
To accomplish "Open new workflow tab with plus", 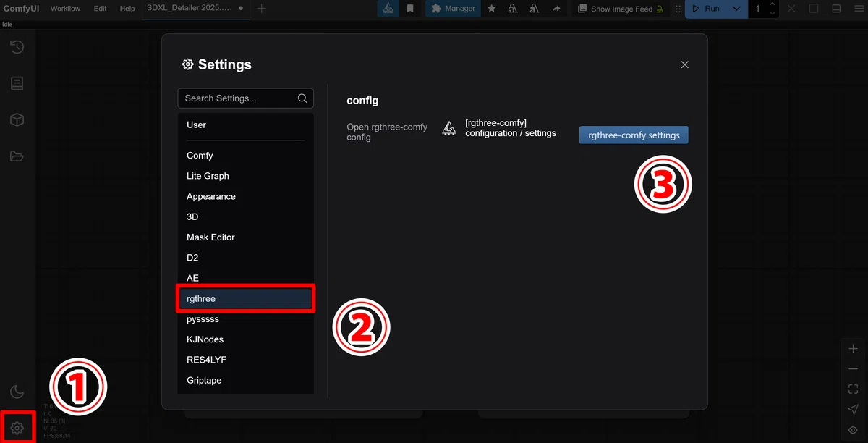I will click(x=262, y=9).
